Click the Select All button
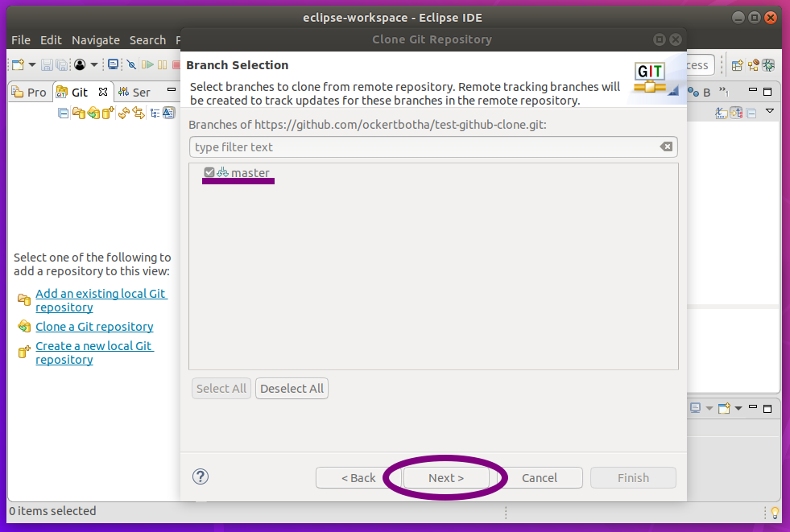 point(221,389)
